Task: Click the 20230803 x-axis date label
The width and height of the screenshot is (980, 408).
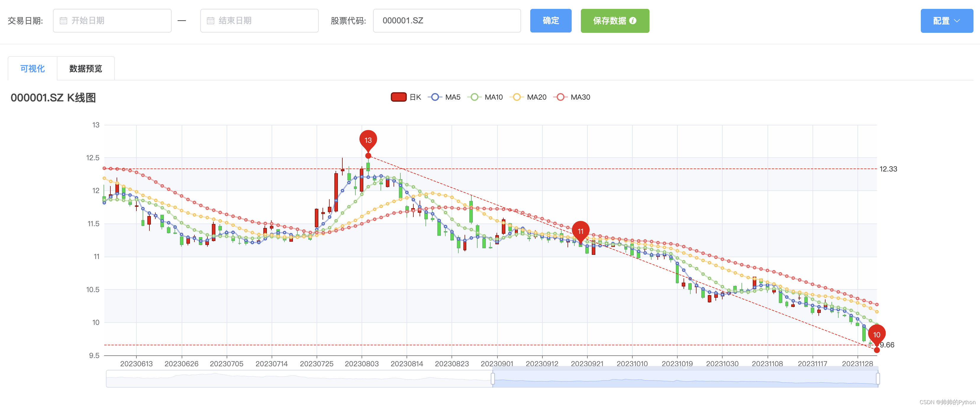Action: pyautogui.click(x=361, y=364)
